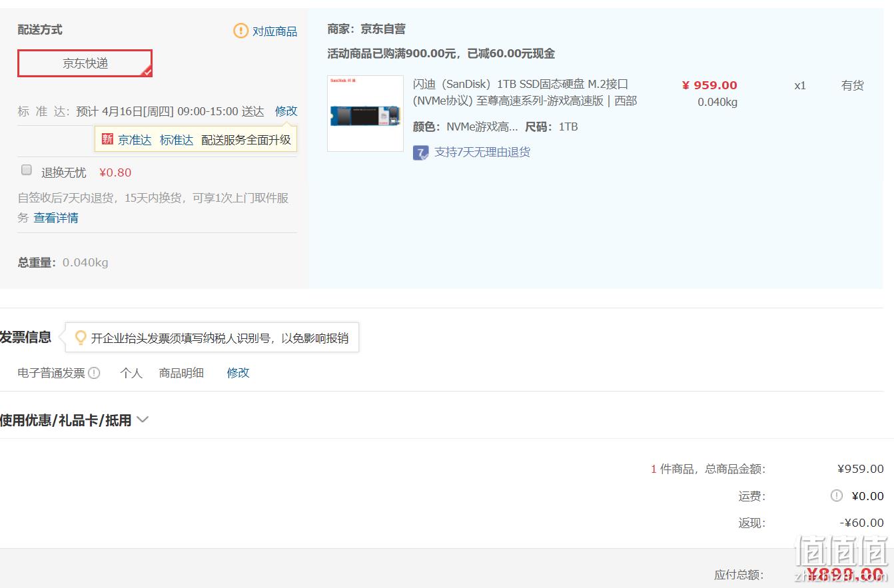The width and height of the screenshot is (894, 588).
Task: Expand 使用优惠/礼品卡/抵用 section
Action: (x=74, y=420)
